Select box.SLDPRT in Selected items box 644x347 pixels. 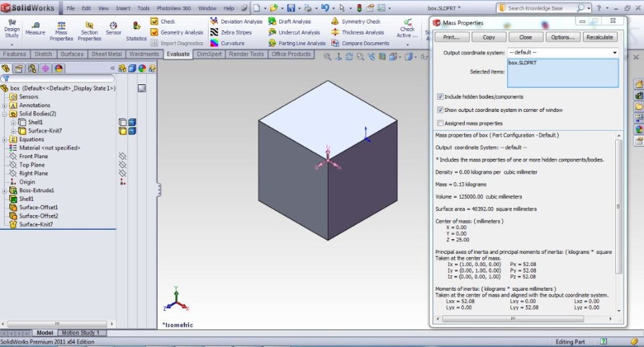tap(523, 63)
